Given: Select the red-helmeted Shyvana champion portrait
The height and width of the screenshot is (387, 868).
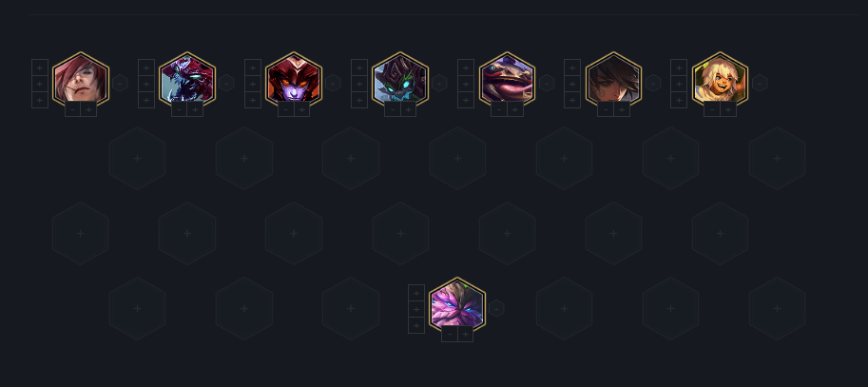Looking at the screenshot, I should [294, 80].
